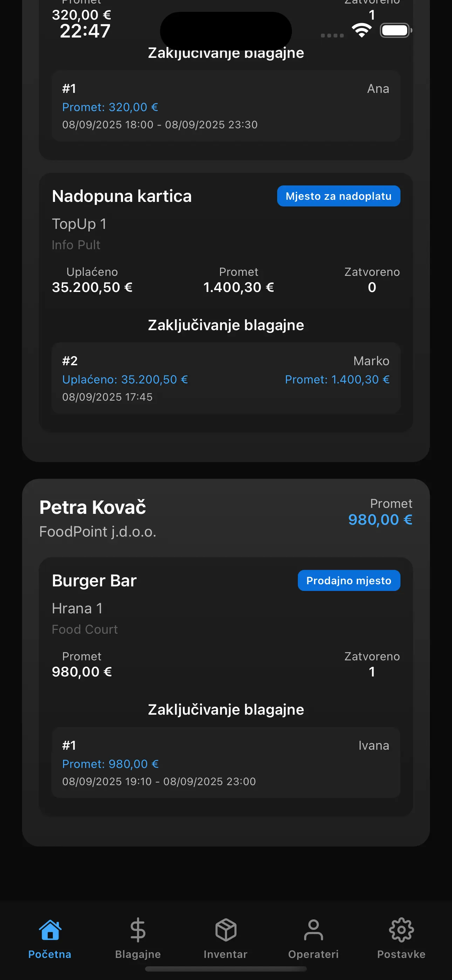Select the Inventar tab label

point(226,954)
